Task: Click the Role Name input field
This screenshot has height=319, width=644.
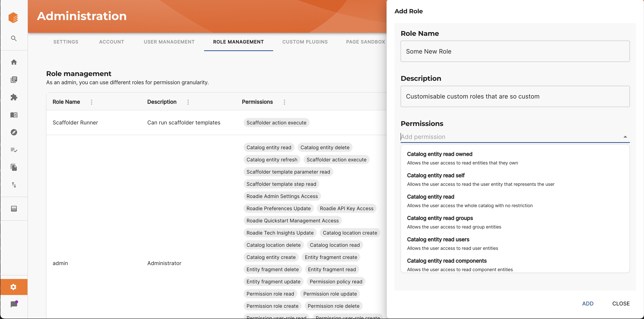Action: point(515,51)
